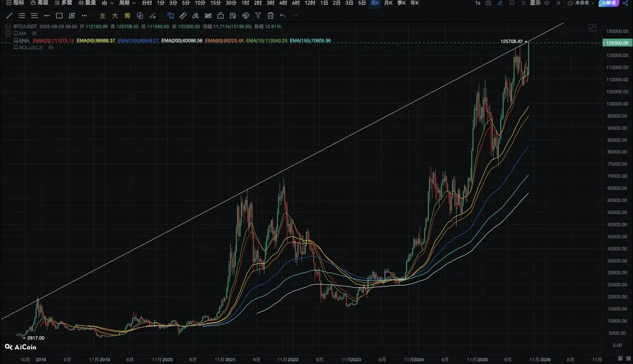Select the 1日 timeframe

[x=324, y=3]
